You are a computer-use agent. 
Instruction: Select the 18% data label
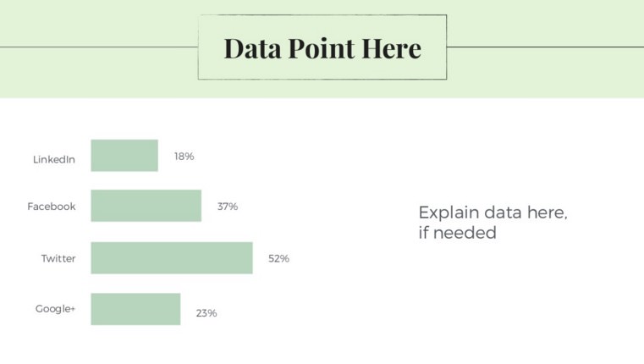click(x=184, y=157)
